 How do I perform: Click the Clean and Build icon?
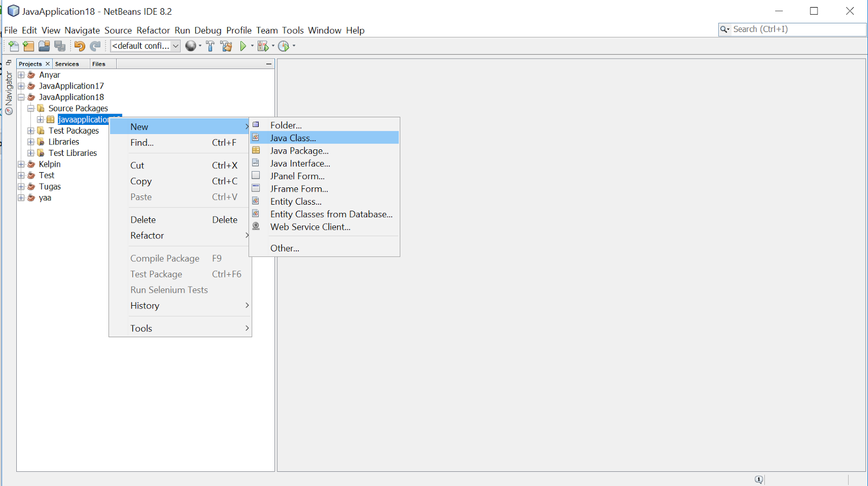pos(226,46)
